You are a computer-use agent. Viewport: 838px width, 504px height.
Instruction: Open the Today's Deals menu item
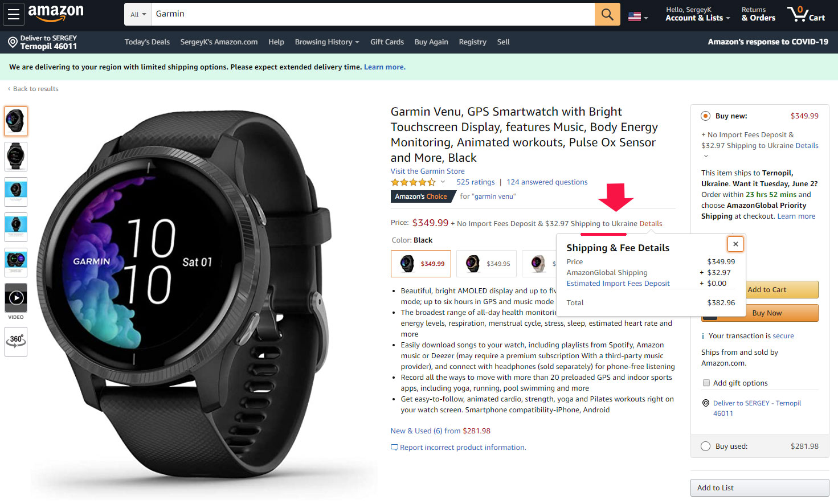147,42
